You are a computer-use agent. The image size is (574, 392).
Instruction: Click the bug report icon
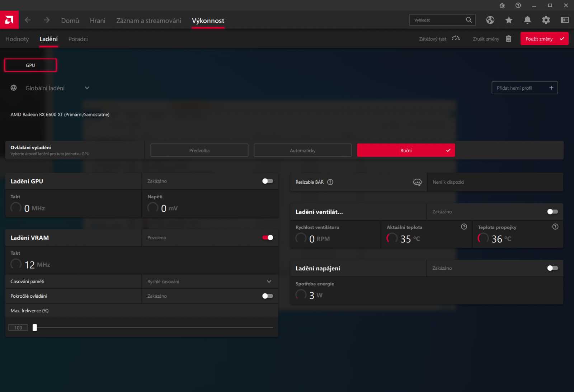pyautogui.click(x=502, y=5)
